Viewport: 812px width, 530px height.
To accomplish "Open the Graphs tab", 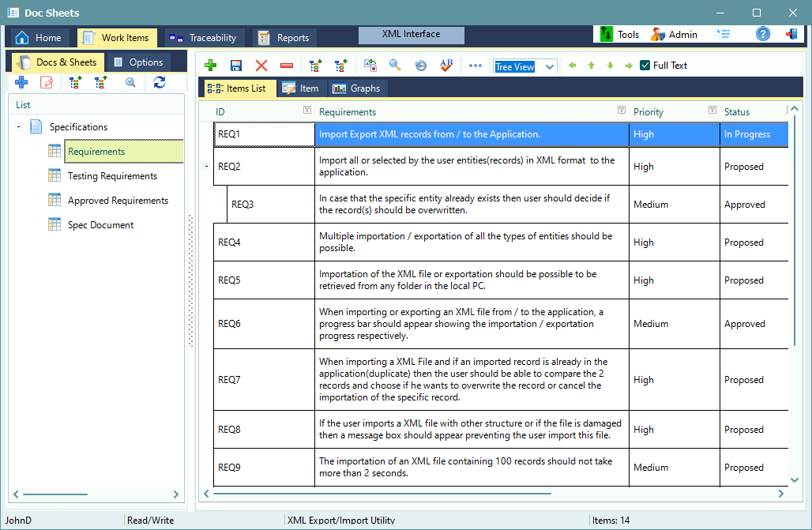I will click(357, 88).
